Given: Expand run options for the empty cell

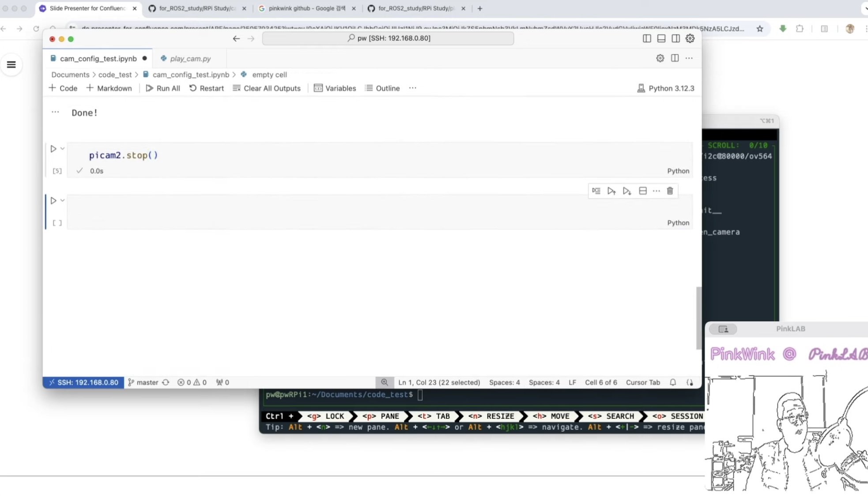Looking at the screenshot, I should pos(63,200).
